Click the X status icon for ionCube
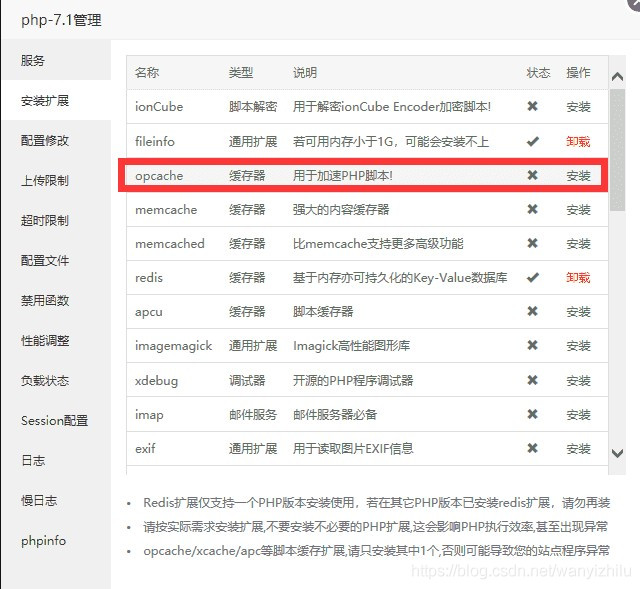This screenshot has height=589, width=640. click(532, 107)
